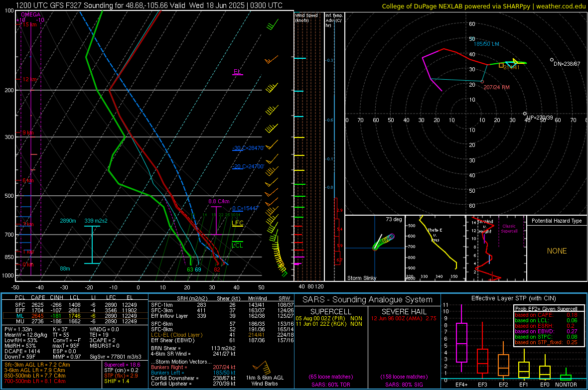Screen dimensions: 588x390
Task: Click the Bunkers Left storm motion
Action: [193, 373]
